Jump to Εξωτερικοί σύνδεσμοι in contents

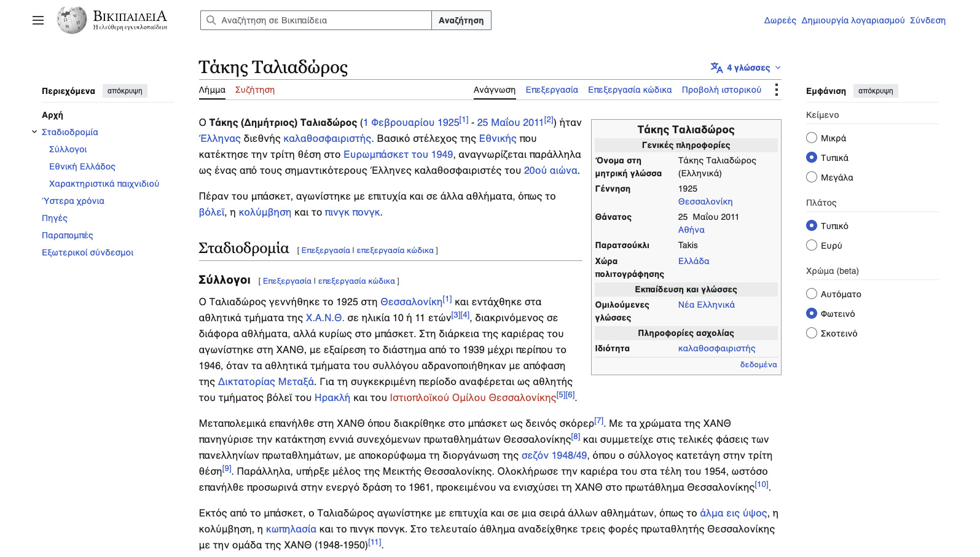coord(87,252)
